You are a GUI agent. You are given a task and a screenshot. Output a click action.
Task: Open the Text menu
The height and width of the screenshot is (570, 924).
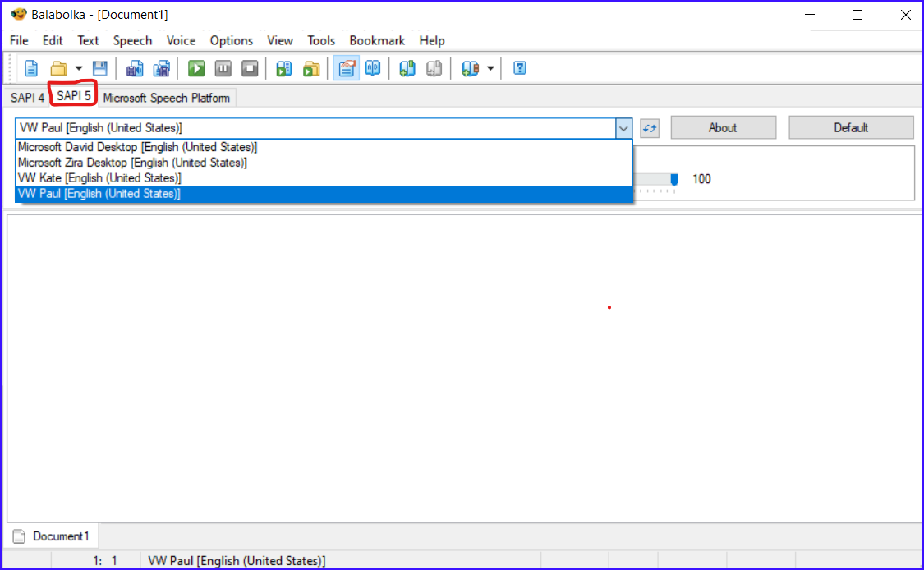click(88, 41)
